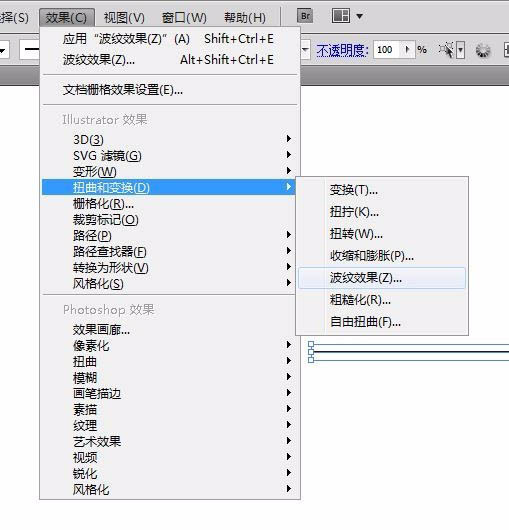The width and height of the screenshot is (509, 530).
Task: Choose 裁剪标记(O) effect
Action: point(170,220)
